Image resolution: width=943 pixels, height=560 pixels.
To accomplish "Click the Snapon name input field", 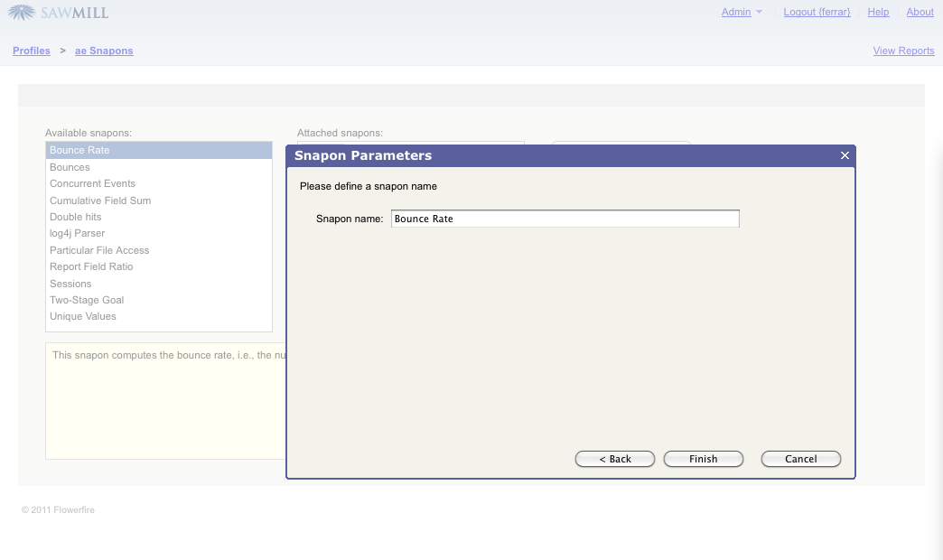I will [x=565, y=219].
